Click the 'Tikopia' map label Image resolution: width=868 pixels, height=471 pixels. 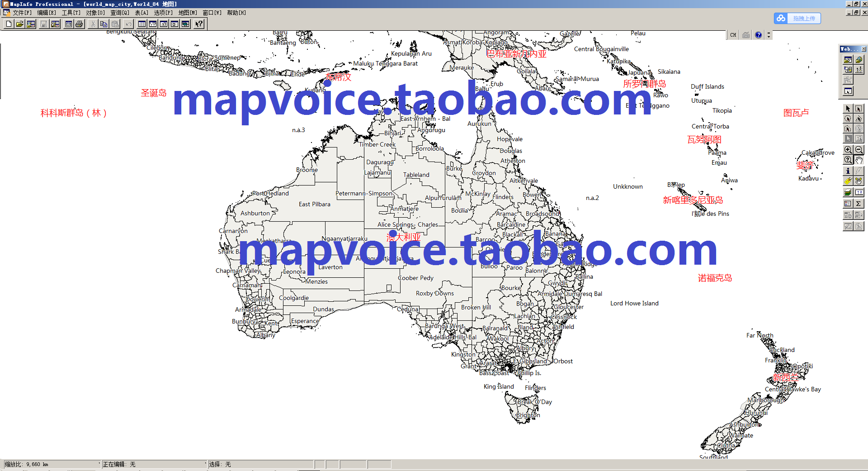click(x=722, y=110)
